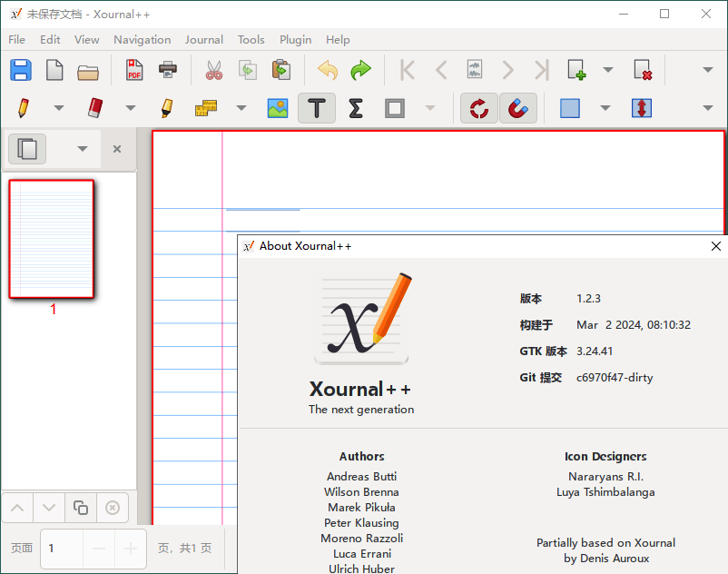Click the Insert Image tool
Screen dimensions: 728x574
(x=278, y=108)
